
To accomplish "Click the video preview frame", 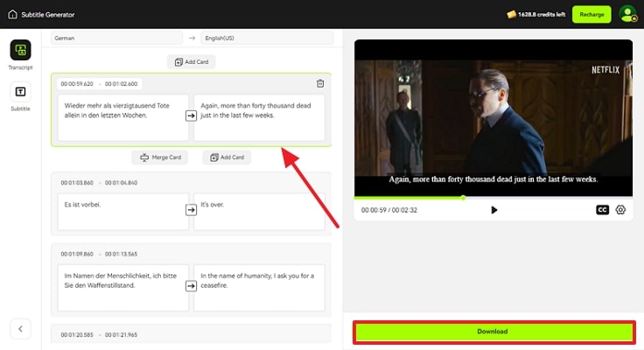I will (x=493, y=118).
